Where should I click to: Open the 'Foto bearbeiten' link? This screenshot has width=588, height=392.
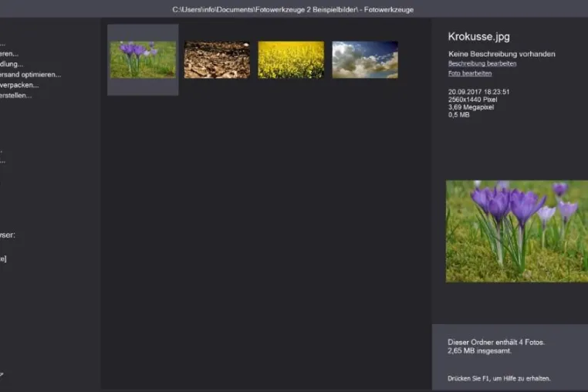tap(470, 73)
